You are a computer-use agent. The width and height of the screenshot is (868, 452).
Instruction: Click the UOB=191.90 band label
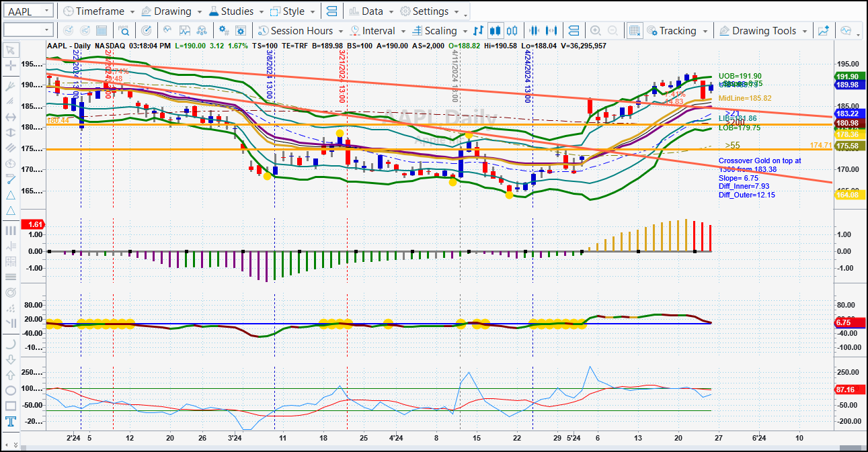click(740, 76)
